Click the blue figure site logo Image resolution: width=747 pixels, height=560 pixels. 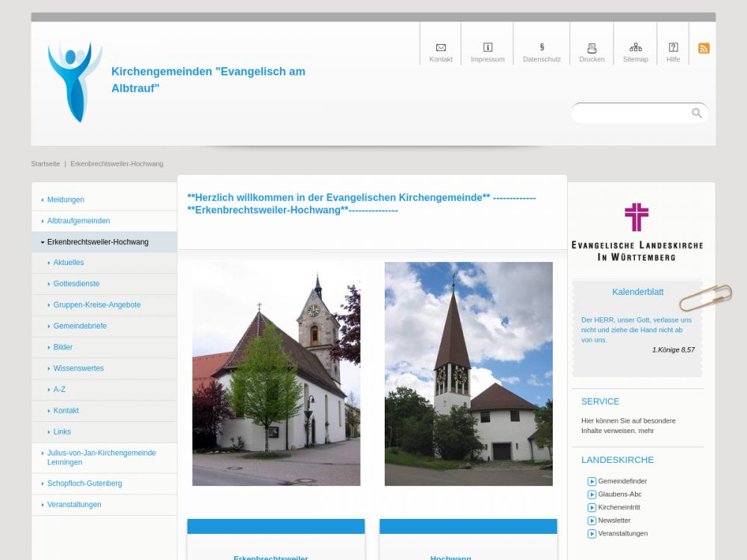point(74,82)
